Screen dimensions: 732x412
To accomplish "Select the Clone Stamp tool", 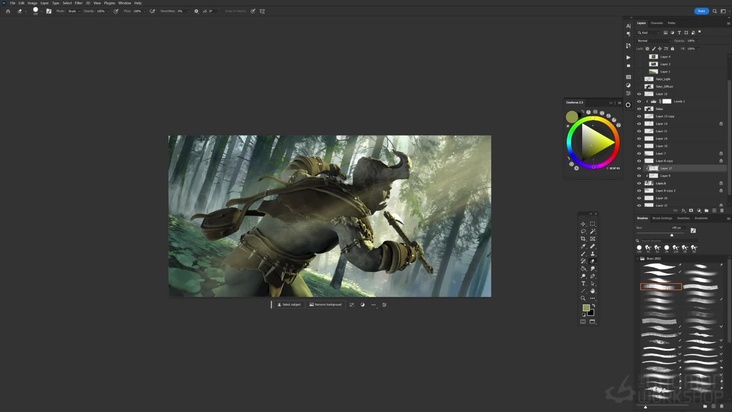I will pos(592,254).
